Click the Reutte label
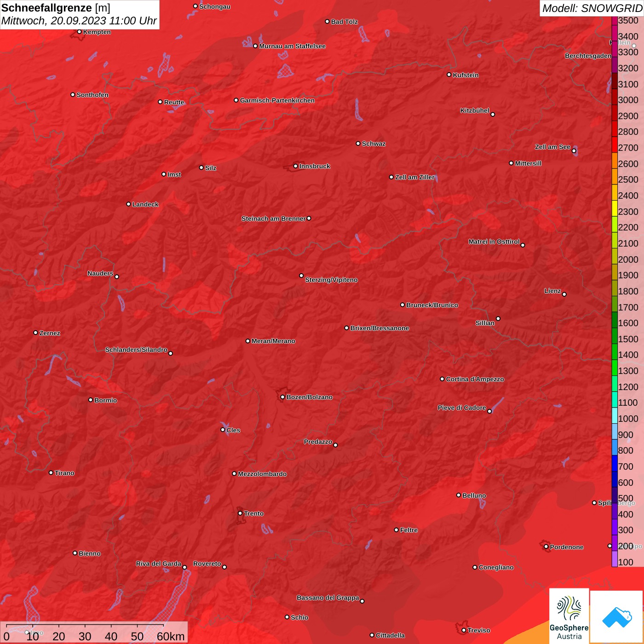This screenshot has width=644, height=644. [174, 102]
